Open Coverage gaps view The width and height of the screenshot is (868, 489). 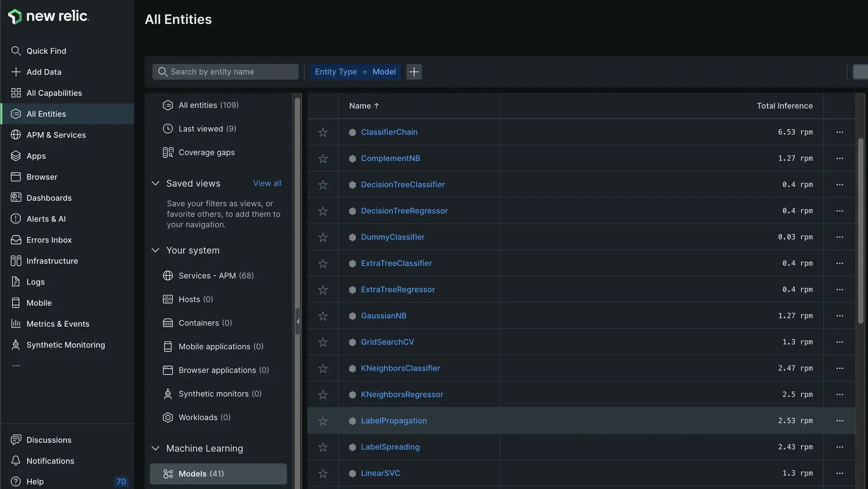pos(206,153)
